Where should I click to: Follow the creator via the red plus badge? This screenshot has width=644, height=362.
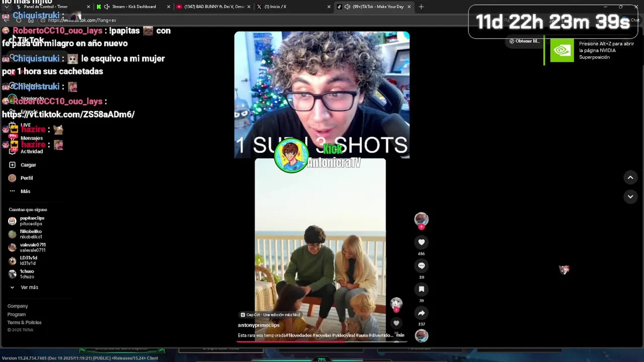[x=422, y=227]
